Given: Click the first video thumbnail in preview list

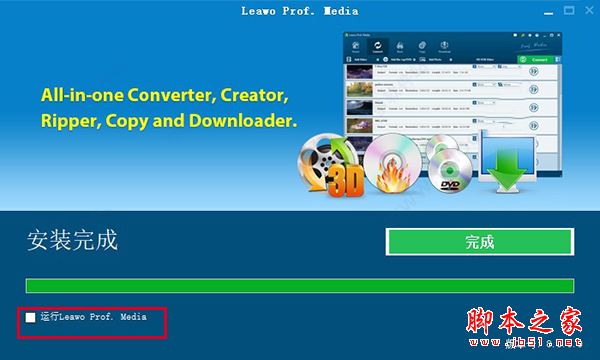Looking at the screenshot, I should [x=359, y=72].
